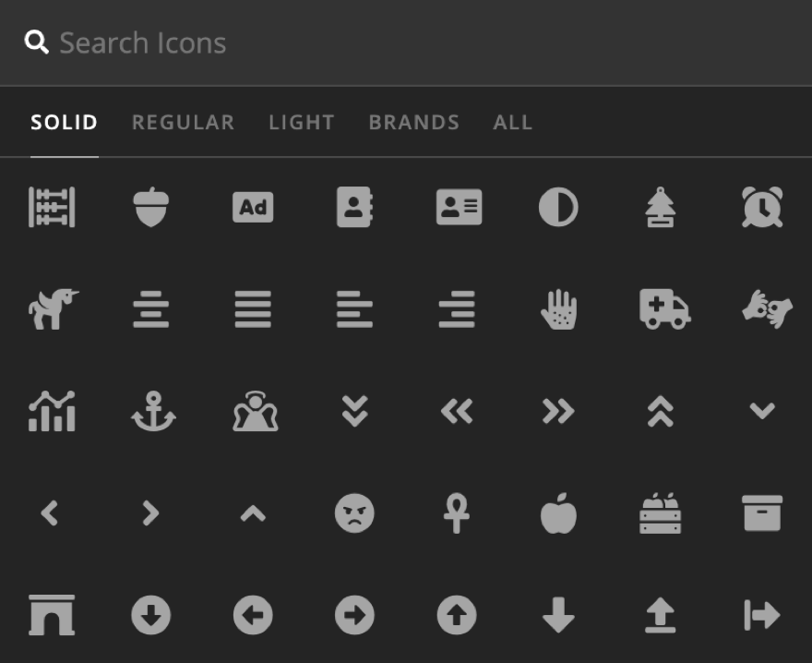
Task: Select the apple icon
Action: pos(560,514)
